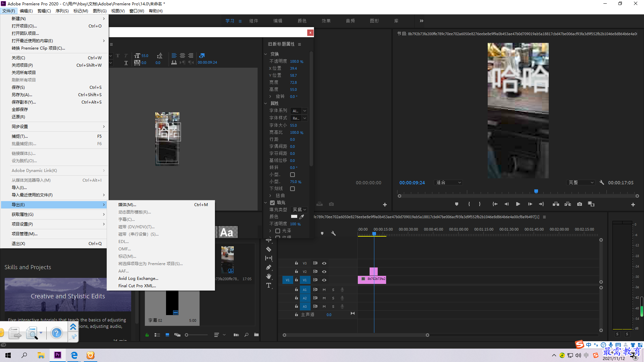Click the Program Monitor playhead marker
The image size is (644, 362).
coord(536,191)
